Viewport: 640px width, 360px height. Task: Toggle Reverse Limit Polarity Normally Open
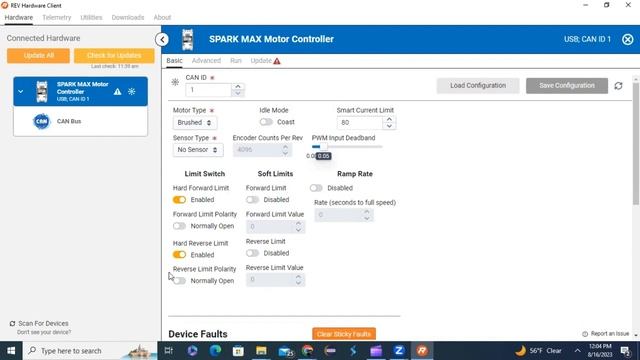click(x=179, y=281)
